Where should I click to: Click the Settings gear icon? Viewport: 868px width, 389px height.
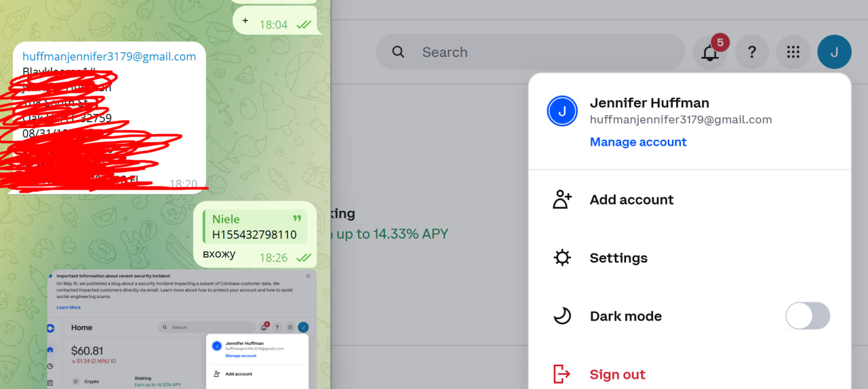tap(562, 258)
